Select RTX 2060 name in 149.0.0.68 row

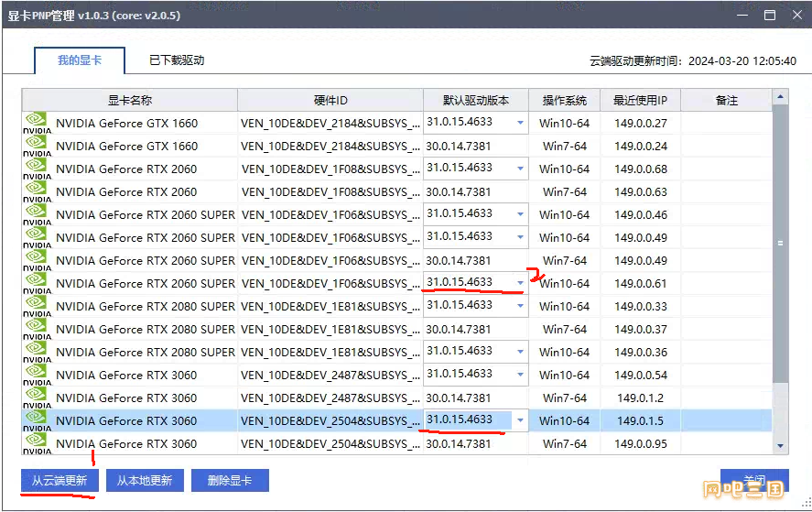click(126, 169)
